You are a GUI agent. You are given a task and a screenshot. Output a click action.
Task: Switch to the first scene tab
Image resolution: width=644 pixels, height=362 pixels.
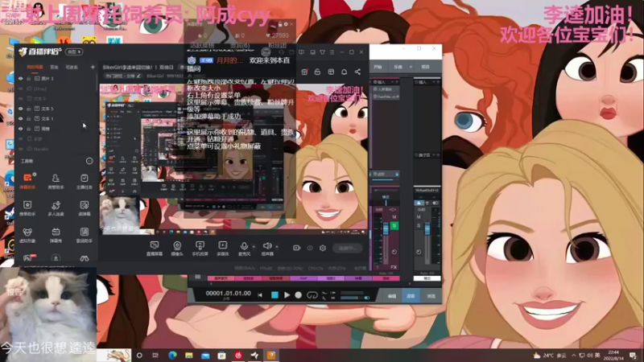click(35, 67)
